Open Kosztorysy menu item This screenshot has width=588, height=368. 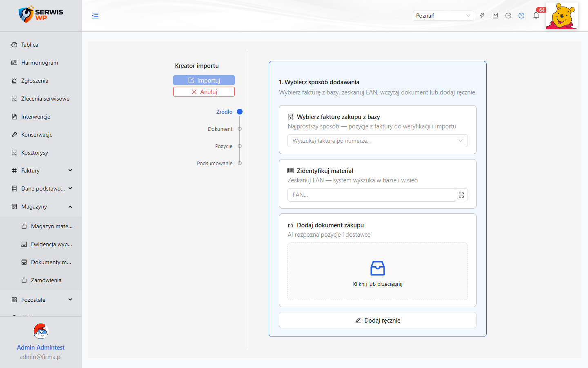[41, 153]
